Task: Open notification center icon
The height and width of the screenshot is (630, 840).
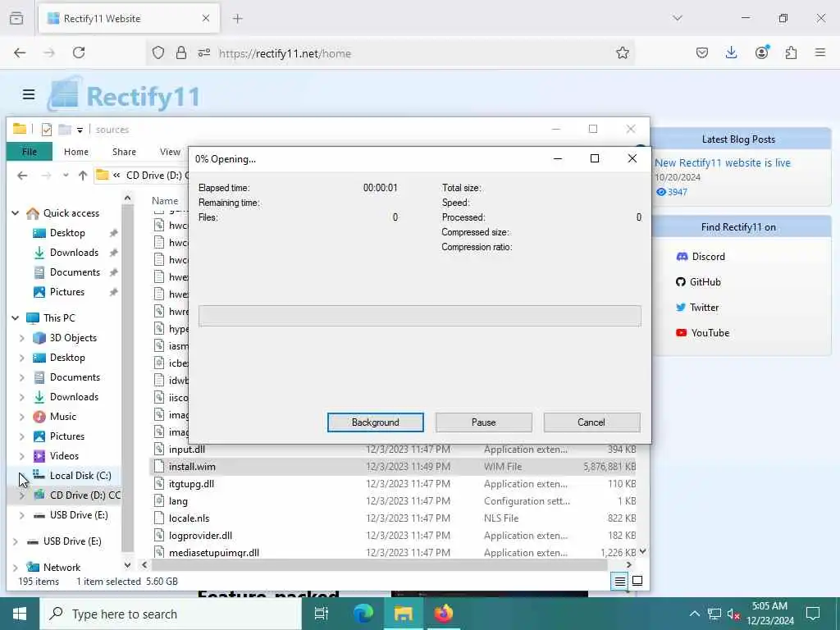Action: 813,614
